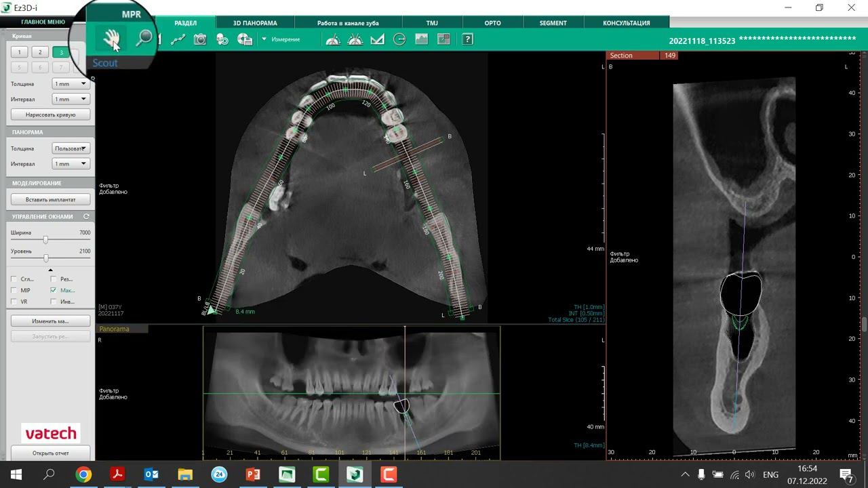Screen dimensions: 868x488
Task: Click the profile graph icon
Action: click(421, 39)
